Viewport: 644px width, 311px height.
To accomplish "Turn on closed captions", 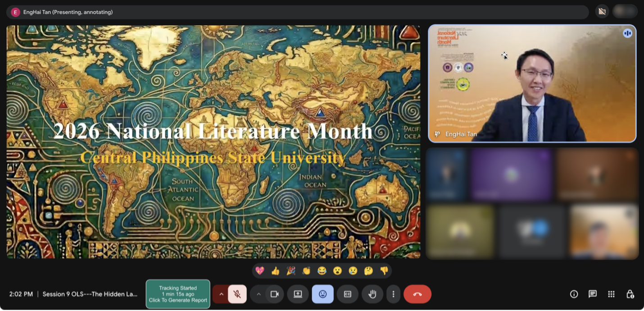I will coord(347,294).
